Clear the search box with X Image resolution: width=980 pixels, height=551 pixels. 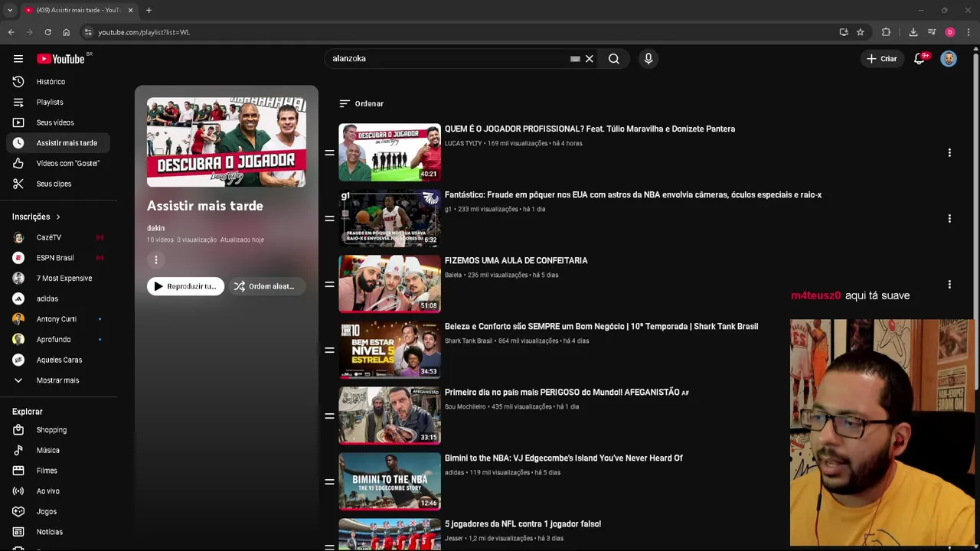coord(590,59)
